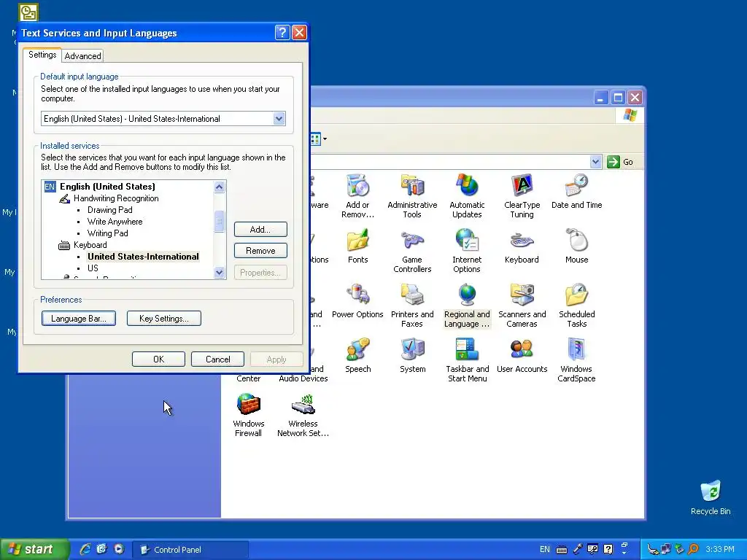Select Handwriting Recognition in services list
Screen dimensions: 747x560
(116, 198)
